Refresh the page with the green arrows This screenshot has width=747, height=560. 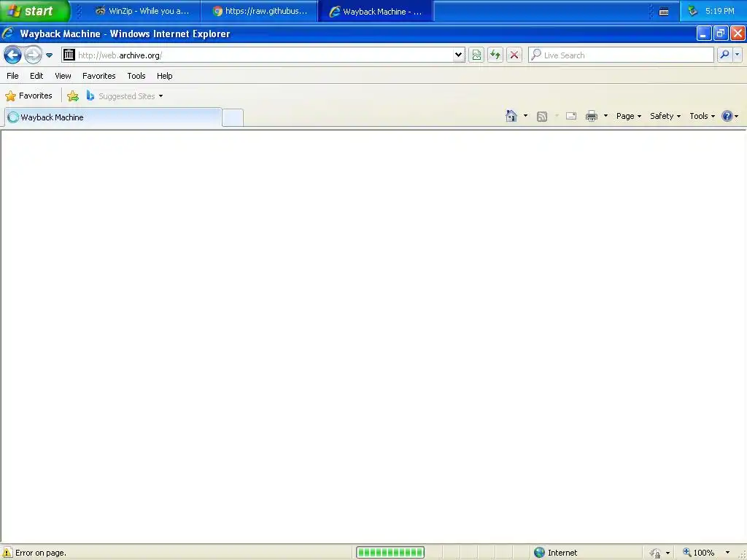tap(495, 55)
